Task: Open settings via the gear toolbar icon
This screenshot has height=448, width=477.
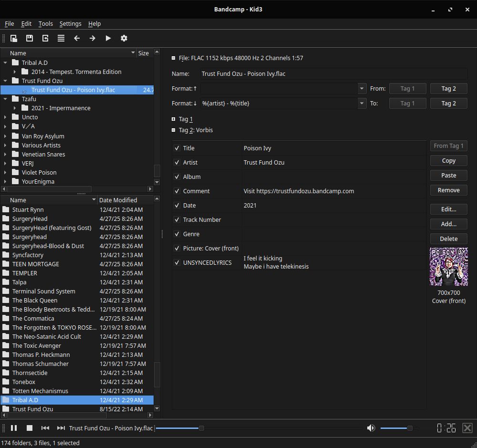Action: [124, 38]
